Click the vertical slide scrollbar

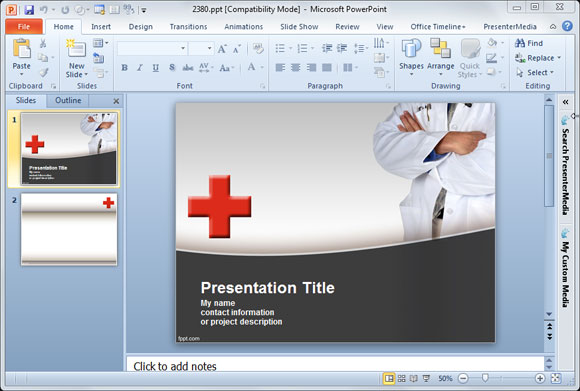[549, 156]
